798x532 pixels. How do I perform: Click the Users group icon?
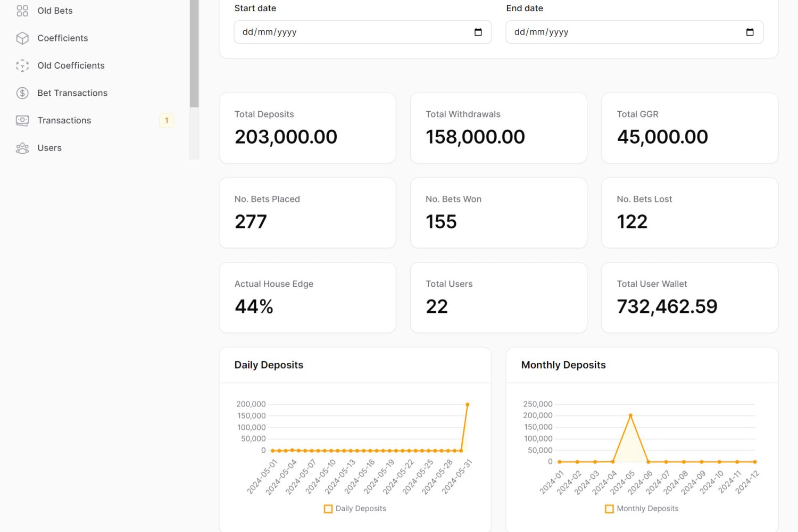click(22, 148)
